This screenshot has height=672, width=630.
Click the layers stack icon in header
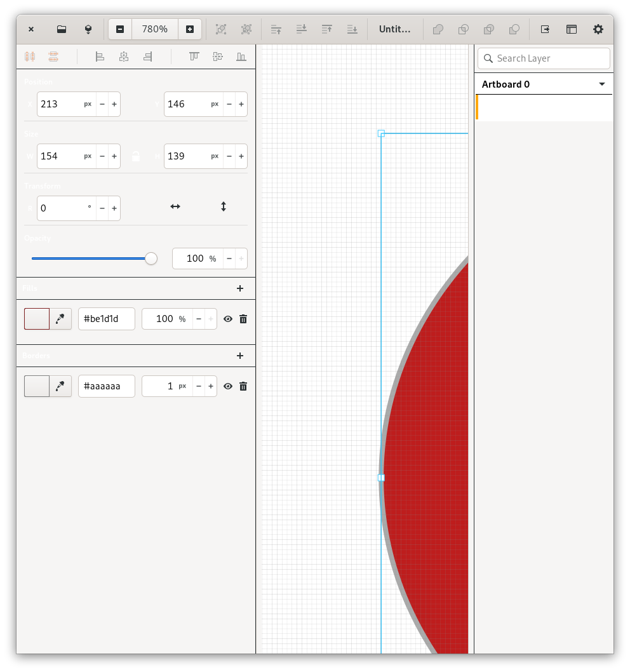coord(88,29)
